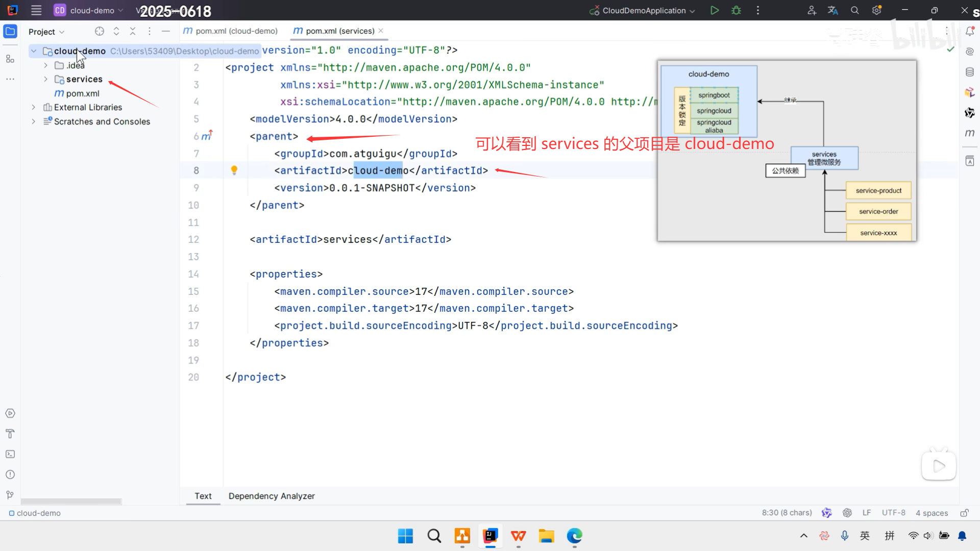Switch to Dependency Analyzer tab

(x=272, y=496)
